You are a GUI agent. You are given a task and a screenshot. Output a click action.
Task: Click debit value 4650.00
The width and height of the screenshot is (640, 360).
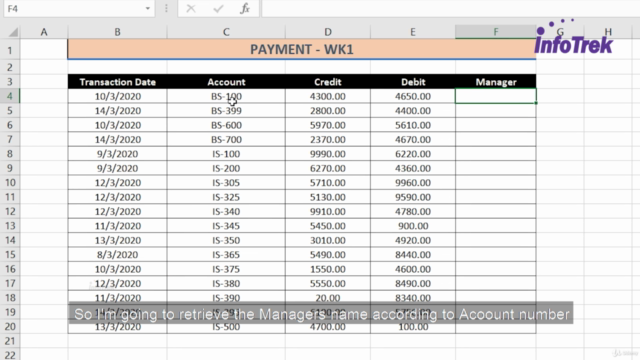click(413, 96)
